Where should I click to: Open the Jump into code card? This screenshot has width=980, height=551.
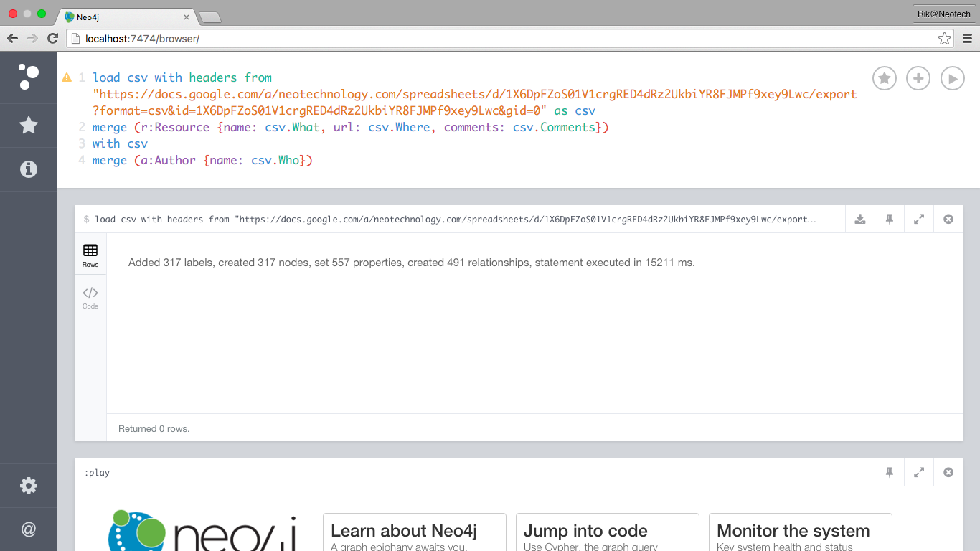point(608,532)
